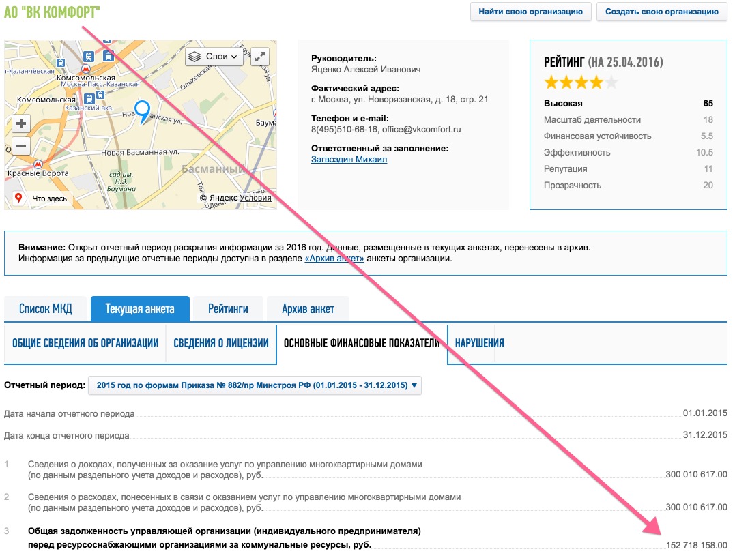Click end date 31.12.2015 value
The height and width of the screenshot is (560, 735).
tap(704, 435)
